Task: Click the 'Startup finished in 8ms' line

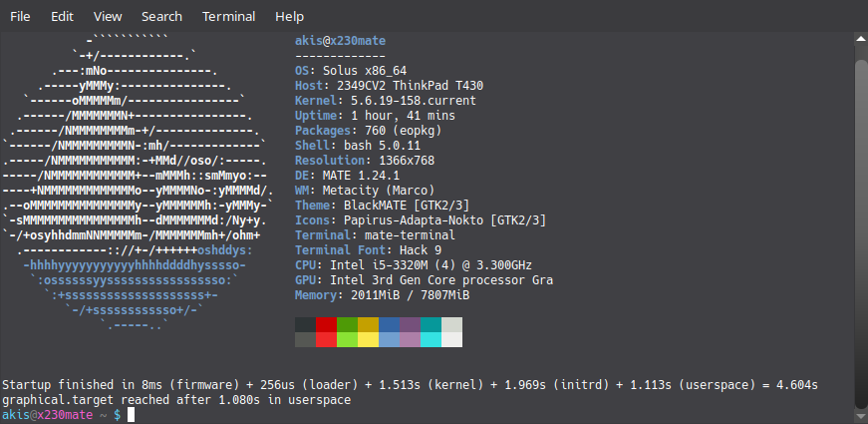Action: (x=411, y=385)
